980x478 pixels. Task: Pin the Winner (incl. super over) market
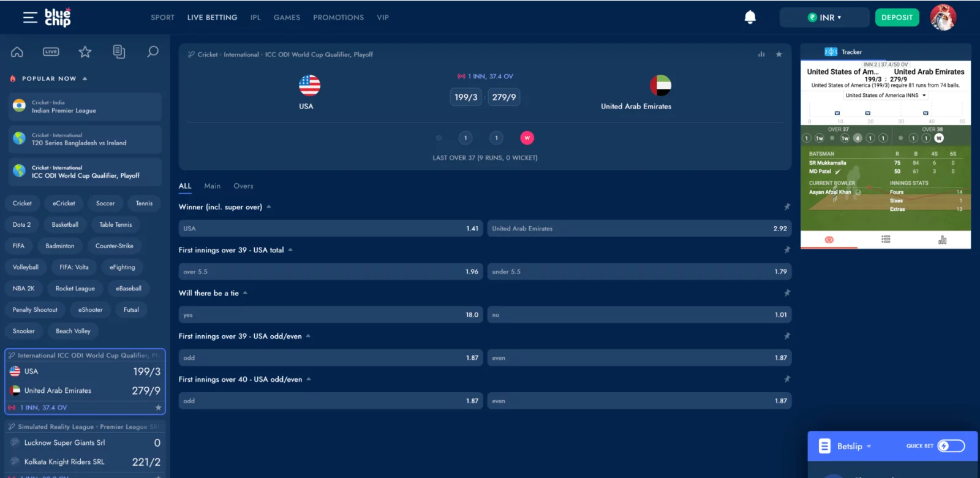point(787,207)
